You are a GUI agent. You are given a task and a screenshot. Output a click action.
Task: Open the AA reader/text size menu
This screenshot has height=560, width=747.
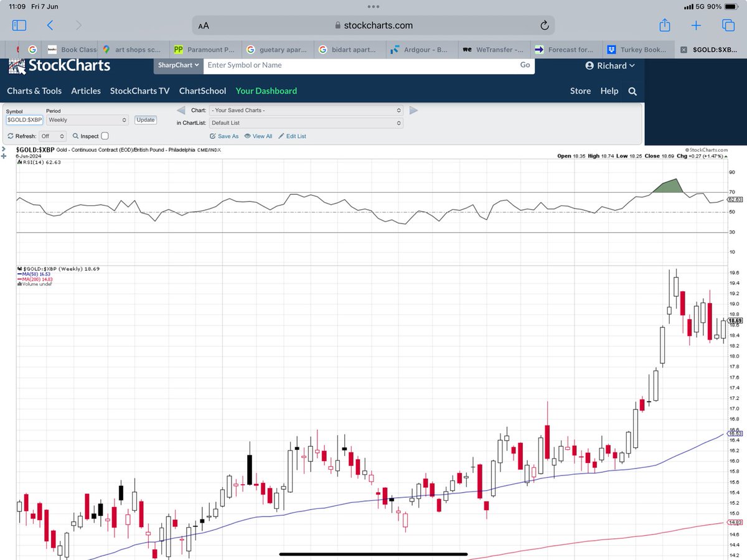pyautogui.click(x=204, y=26)
